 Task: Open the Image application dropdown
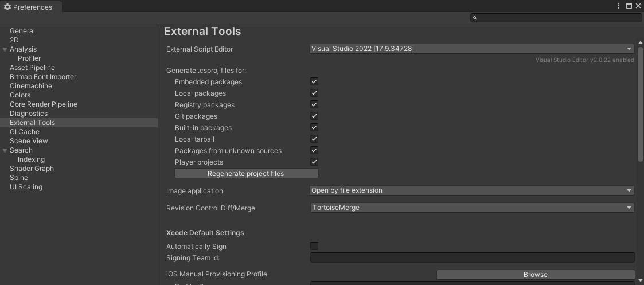(471, 190)
